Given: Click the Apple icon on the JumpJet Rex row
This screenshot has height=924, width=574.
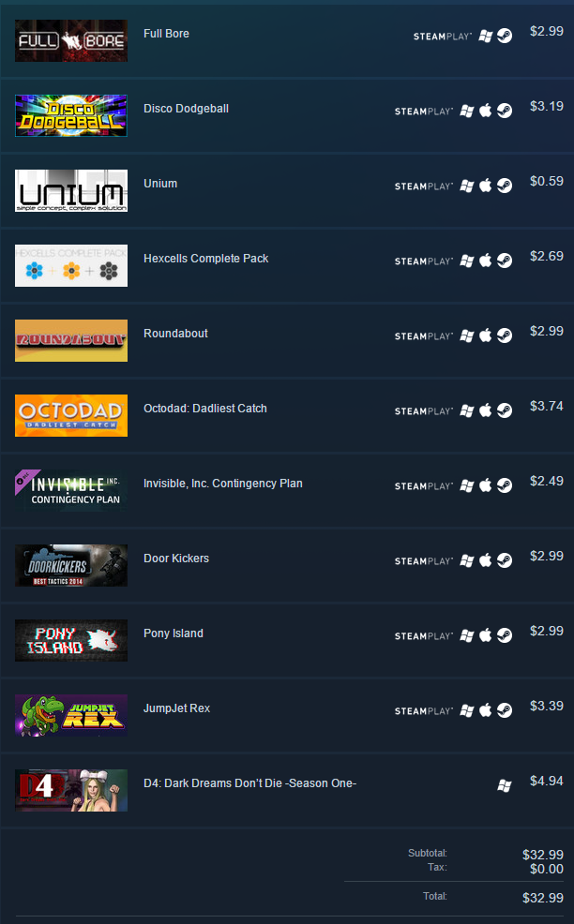Looking at the screenshot, I should point(486,710).
